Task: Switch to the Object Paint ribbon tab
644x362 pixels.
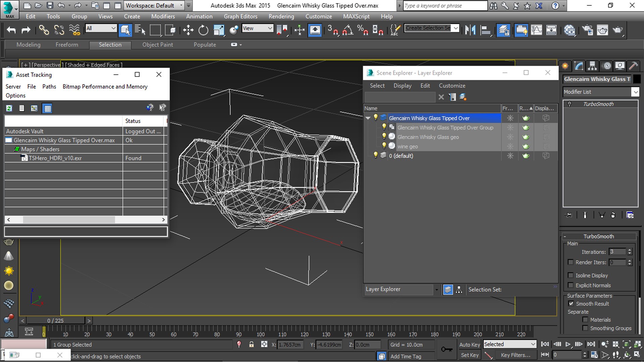Action: (x=158, y=45)
